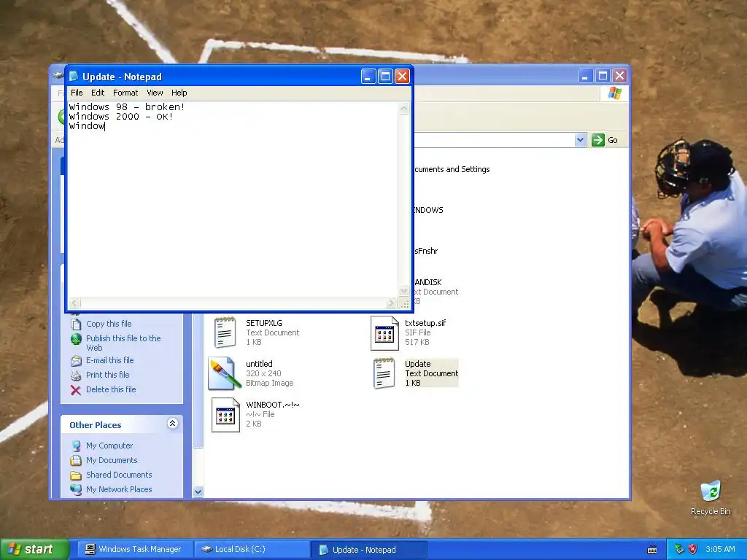The image size is (747, 560).
Task: Click Copy this file in Explorer
Action: [109, 324]
